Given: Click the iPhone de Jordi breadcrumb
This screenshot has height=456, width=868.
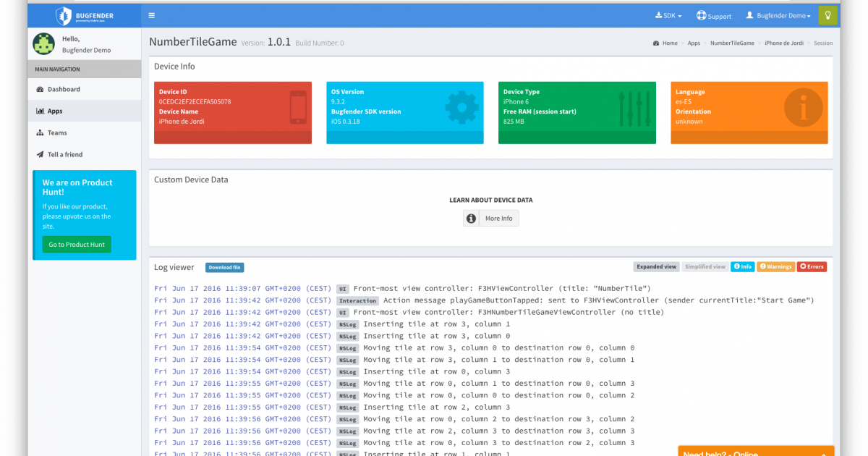Looking at the screenshot, I should (x=784, y=43).
